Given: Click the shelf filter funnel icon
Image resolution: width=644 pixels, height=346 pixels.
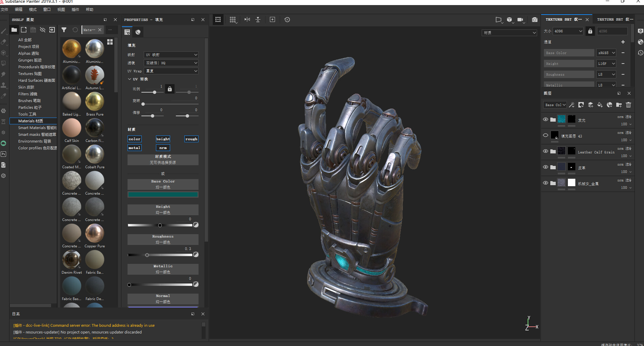Looking at the screenshot, I should coord(64,30).
